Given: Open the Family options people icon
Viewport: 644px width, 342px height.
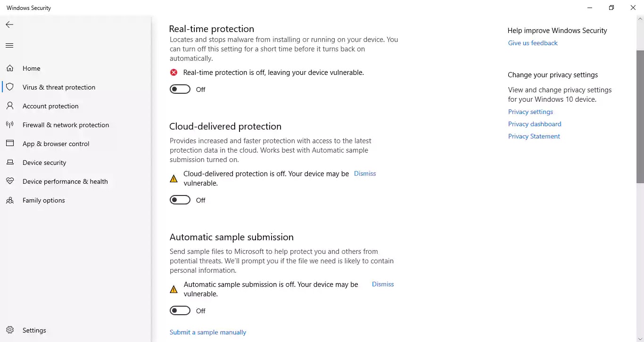Looking at the screenshot, I should (x=9, y=200).
